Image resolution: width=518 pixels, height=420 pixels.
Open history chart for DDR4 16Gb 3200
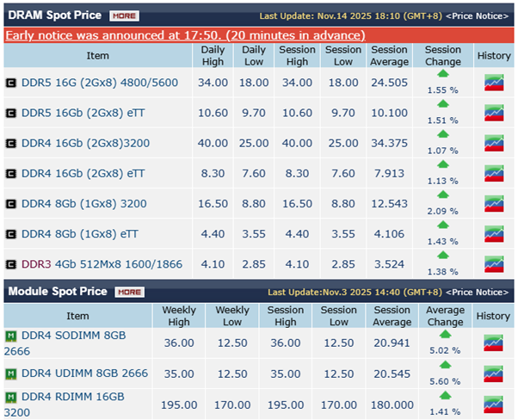(493, 143)
